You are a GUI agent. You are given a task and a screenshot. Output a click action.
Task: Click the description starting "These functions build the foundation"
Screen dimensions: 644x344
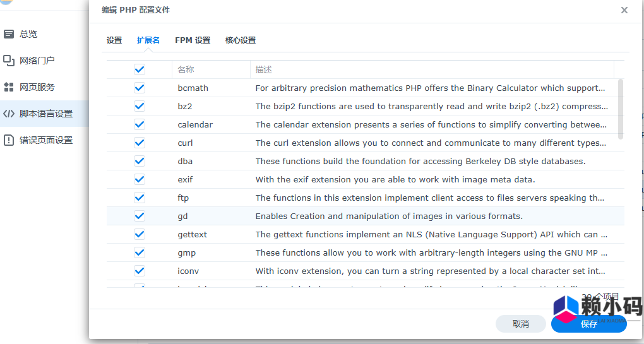click(420, 161)
